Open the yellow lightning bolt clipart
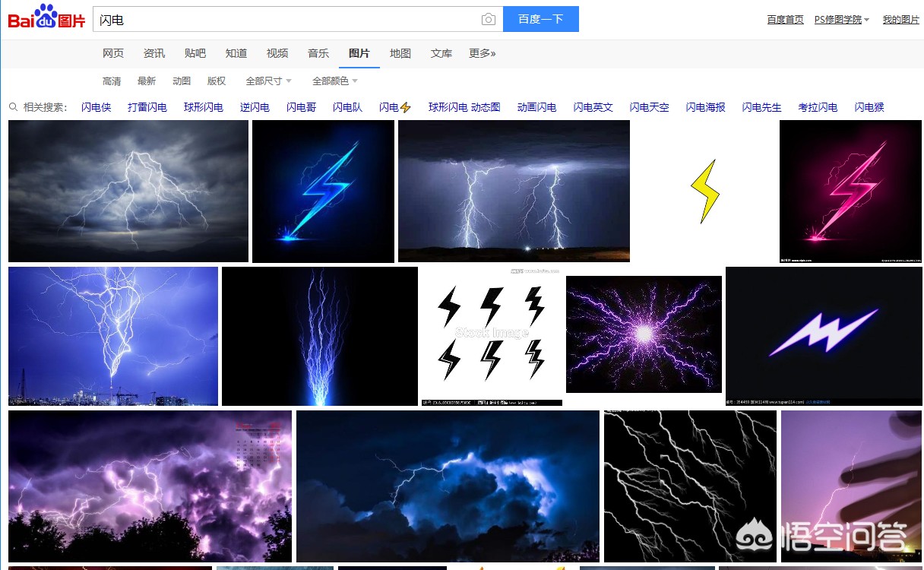Image resolution: width=924 pixels, height=570 pixels. pyautogui.click(x=704, y=192)
